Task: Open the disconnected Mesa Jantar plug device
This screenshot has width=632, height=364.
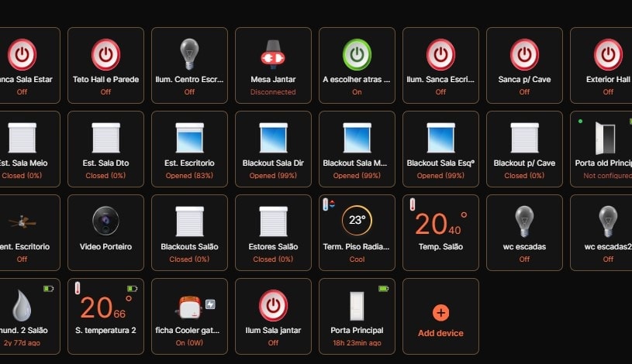Action: click(x=273, y=54)
